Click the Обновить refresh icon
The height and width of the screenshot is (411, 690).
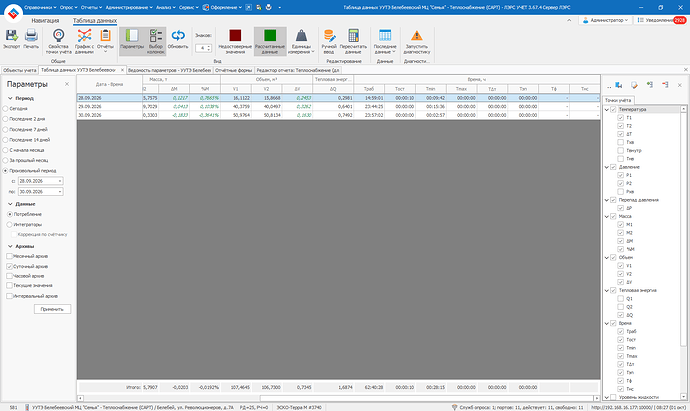178,36
